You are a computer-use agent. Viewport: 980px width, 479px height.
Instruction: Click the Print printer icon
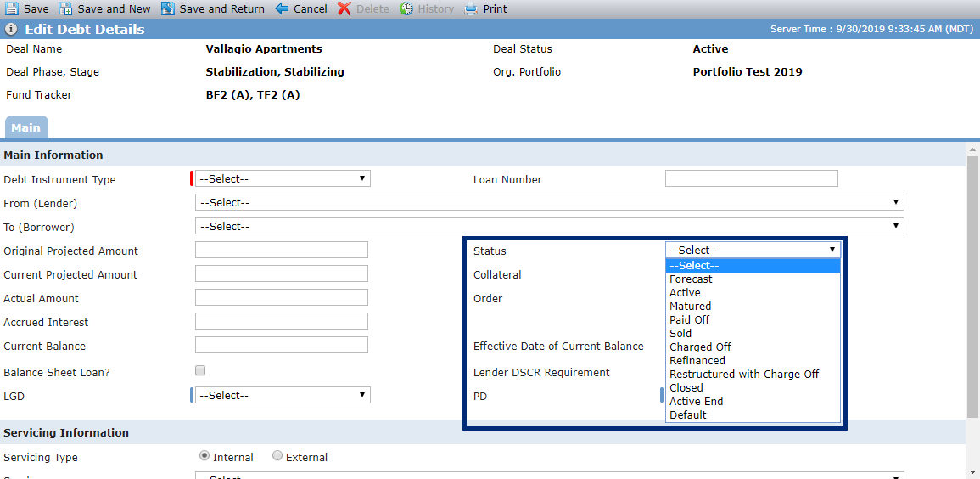471,8
